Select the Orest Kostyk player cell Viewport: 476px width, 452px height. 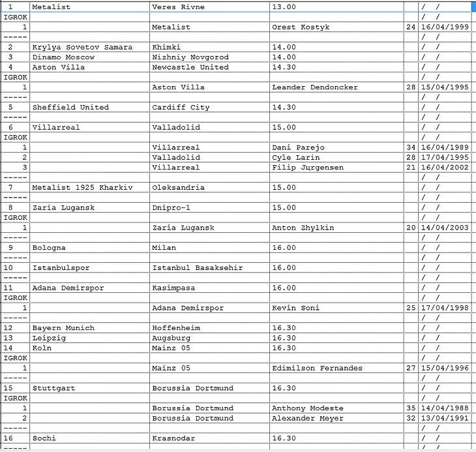pos(336,27)
